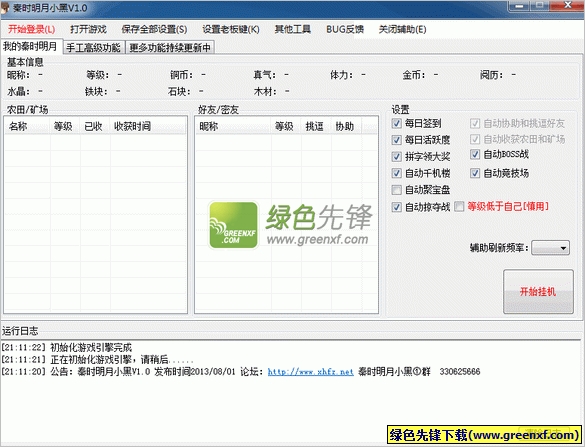
Task: Open the 打开游戏 menu
Action: point(88,29)
